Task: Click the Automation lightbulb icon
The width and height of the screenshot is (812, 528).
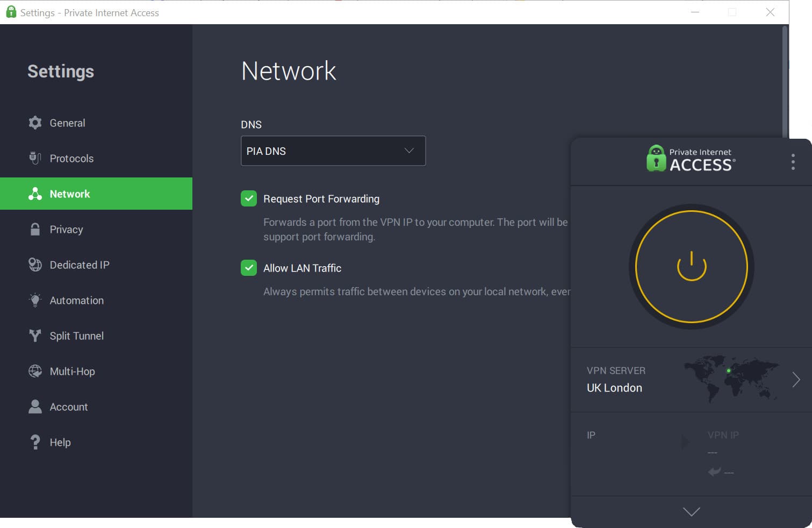Action: pos(35,300)
